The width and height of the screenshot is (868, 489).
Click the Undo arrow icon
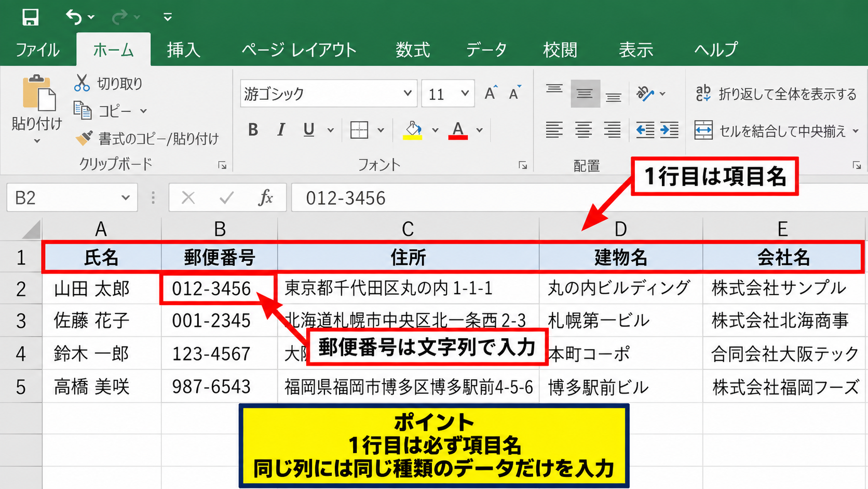(74, 17)
